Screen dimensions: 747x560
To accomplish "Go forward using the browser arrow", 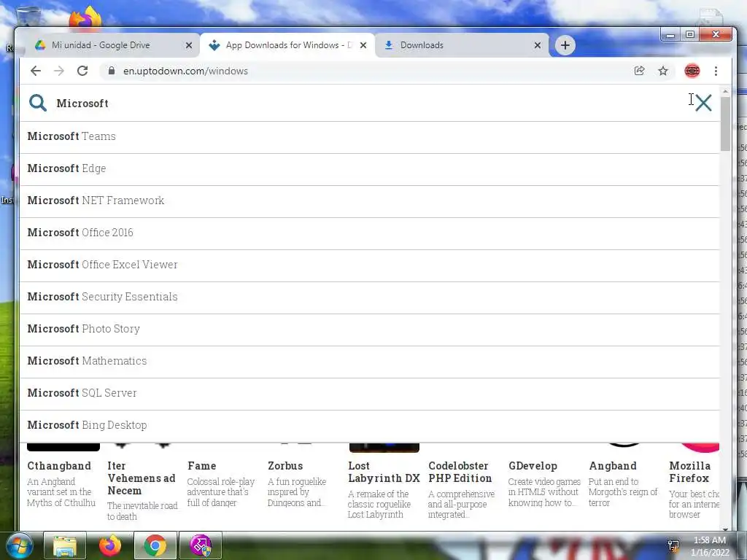I will click(x=59, y=71).
